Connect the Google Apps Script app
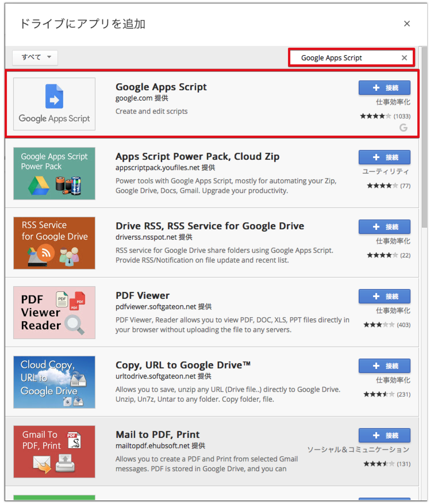This screenshot has height=504, width=430. (384, 87)
